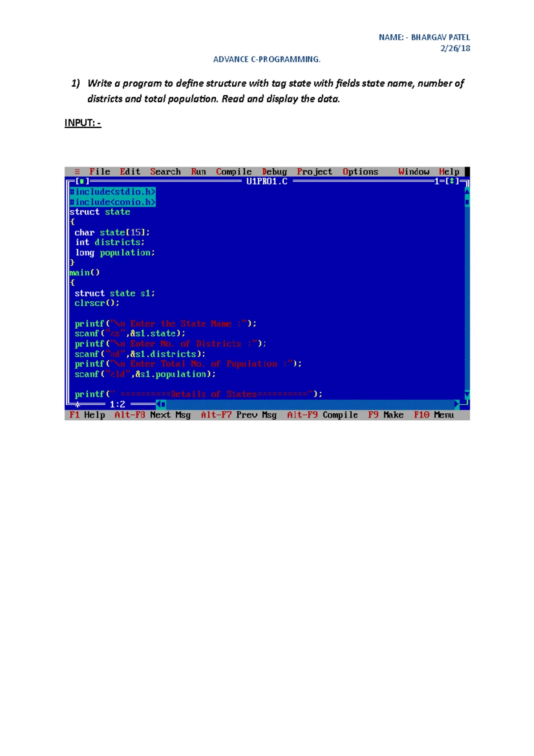Click F10 Menu in status bar

coord(434,415)
